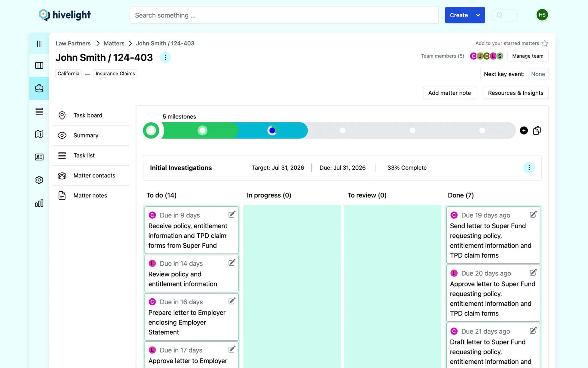Image resolution: width=588 pixels, height=368 pixels.
Task: Open Resources & Insights
Action: [x=516, y=93]
